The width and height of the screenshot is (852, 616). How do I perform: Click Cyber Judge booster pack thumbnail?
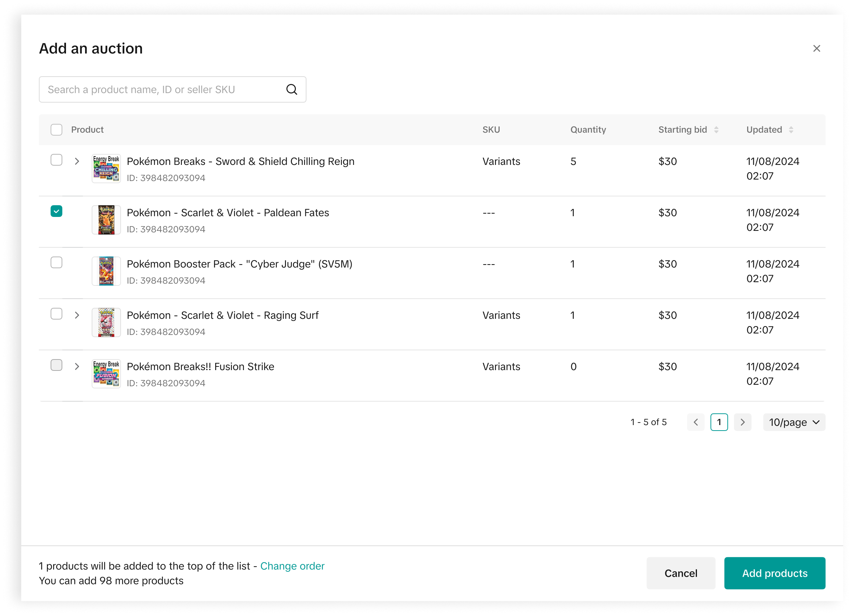[x=106, y=271]
